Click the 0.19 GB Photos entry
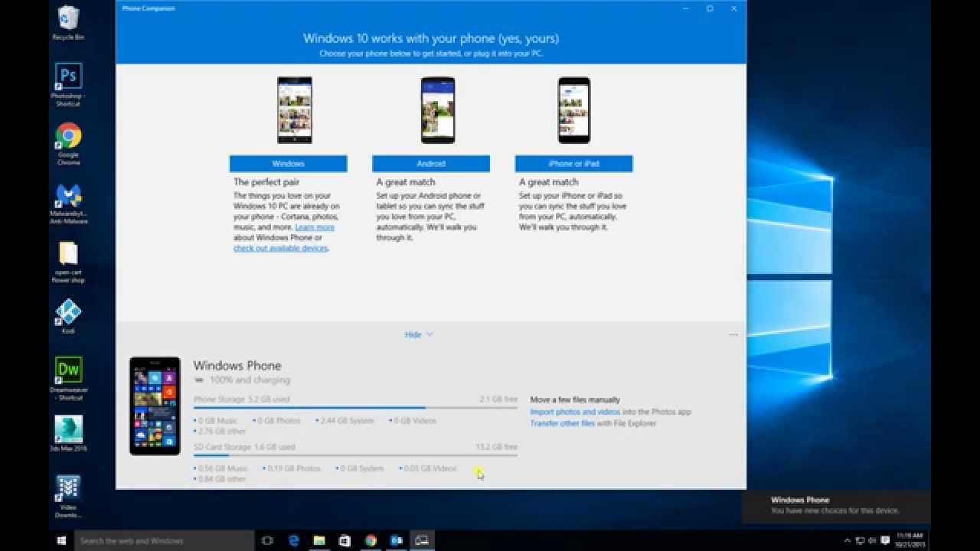The width and height of the screenshot is (980, 551). pos(292,468)
